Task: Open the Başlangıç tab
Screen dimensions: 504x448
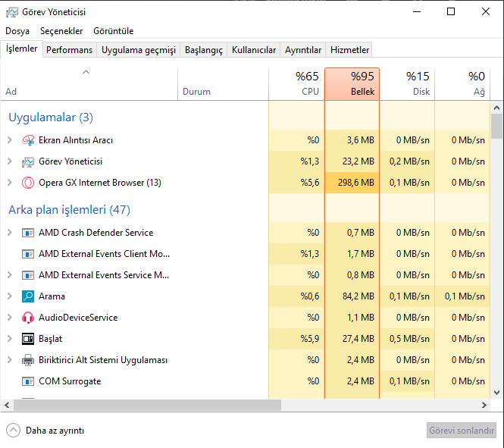Action: pyautogui.click(x=204, y=50)
